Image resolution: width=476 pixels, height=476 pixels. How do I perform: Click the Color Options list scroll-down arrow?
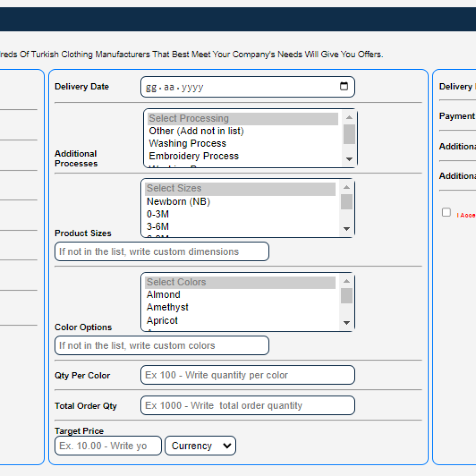pyautogui.click(x=346, y=323)
